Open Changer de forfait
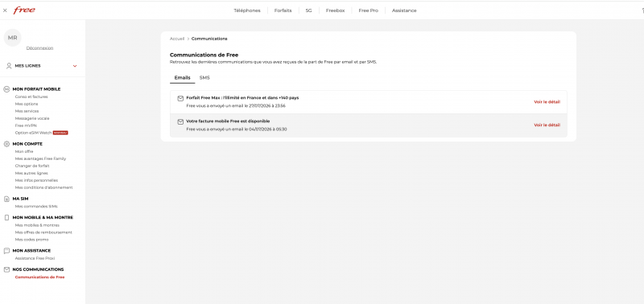644x304 pixels. (32, 166)
